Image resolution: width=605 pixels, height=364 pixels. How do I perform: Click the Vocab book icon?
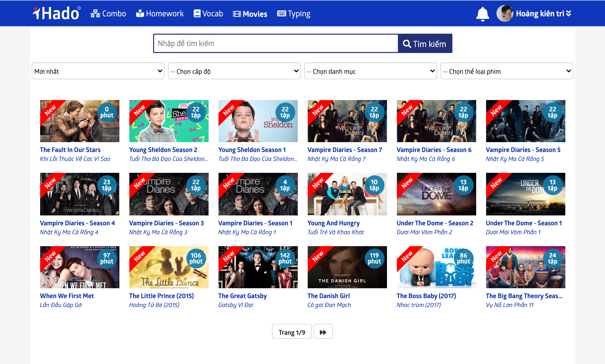point(197,13)
